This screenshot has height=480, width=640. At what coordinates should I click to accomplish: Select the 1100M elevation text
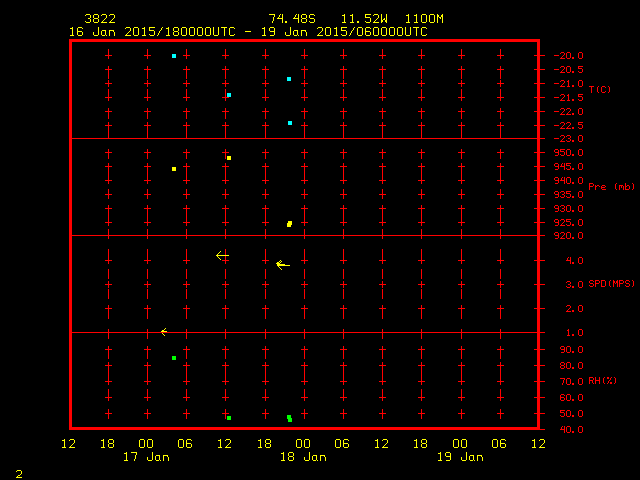tap(424, 19)
